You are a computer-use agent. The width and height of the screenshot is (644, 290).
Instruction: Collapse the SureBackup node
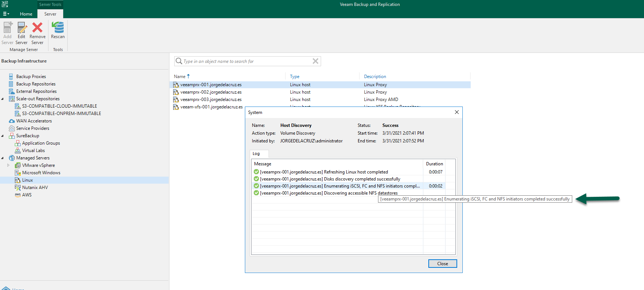click(3, 136)
